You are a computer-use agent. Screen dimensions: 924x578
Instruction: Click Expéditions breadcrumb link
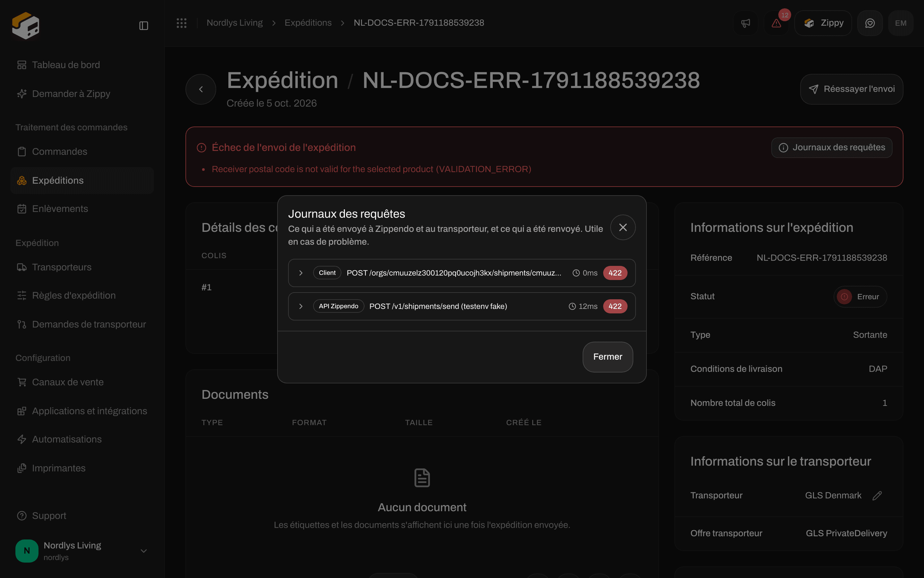click(x=308, y=23)
